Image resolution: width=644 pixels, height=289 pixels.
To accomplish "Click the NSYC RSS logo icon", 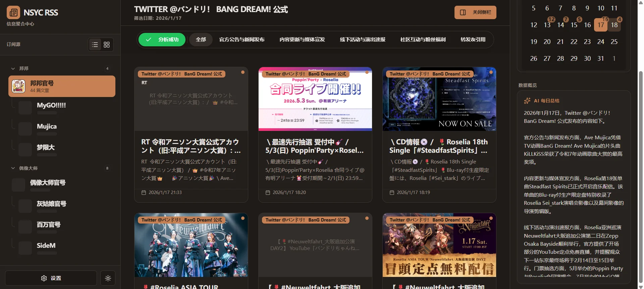I will click(x=13, y=13).
